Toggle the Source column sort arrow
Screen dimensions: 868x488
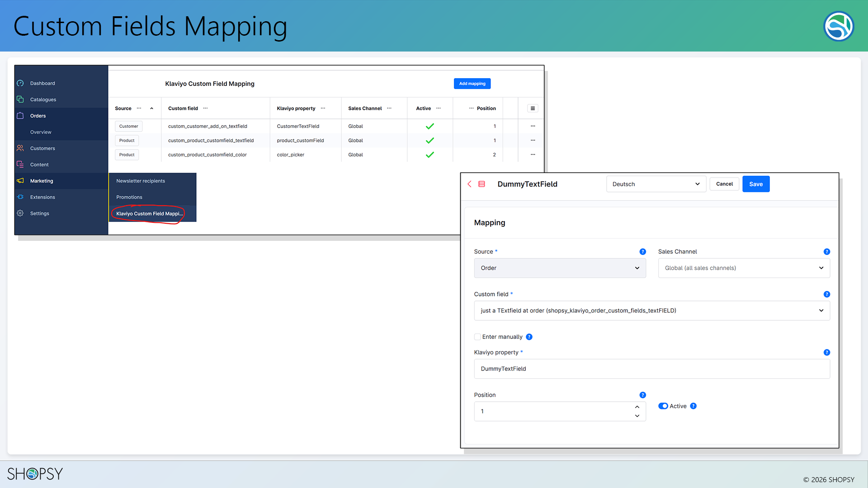click(151, 108)
